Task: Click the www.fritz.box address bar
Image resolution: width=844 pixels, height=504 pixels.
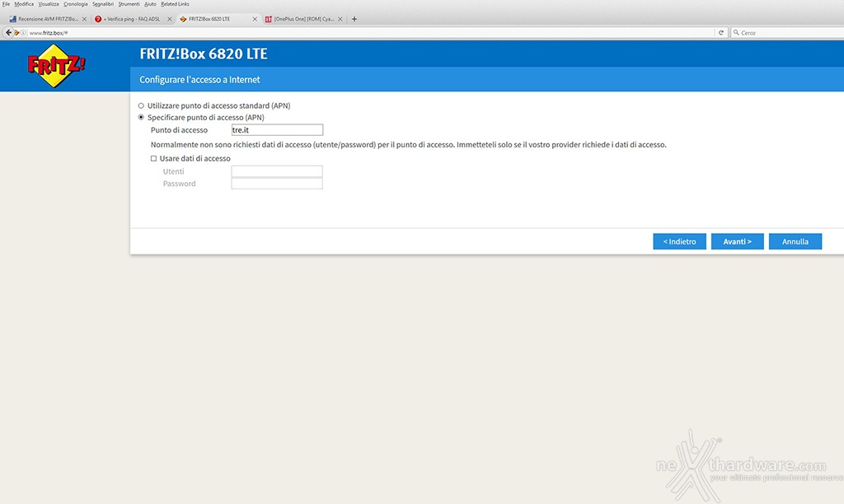Action: point(372,33)
